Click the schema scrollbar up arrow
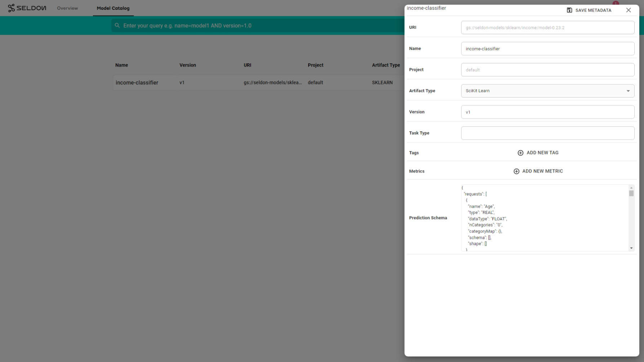This screenshot has width=644, height=362. coord(631,188)
